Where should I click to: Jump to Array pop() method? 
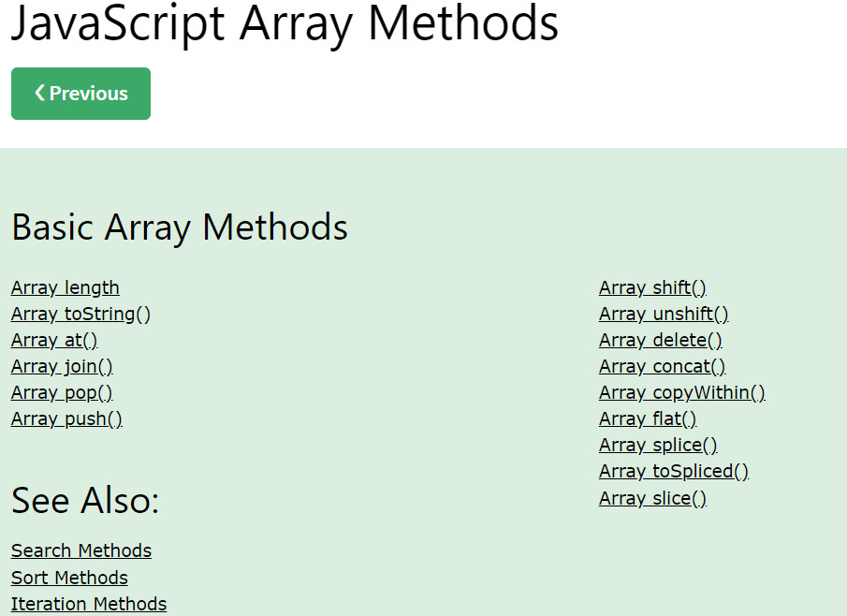(62, 392)
